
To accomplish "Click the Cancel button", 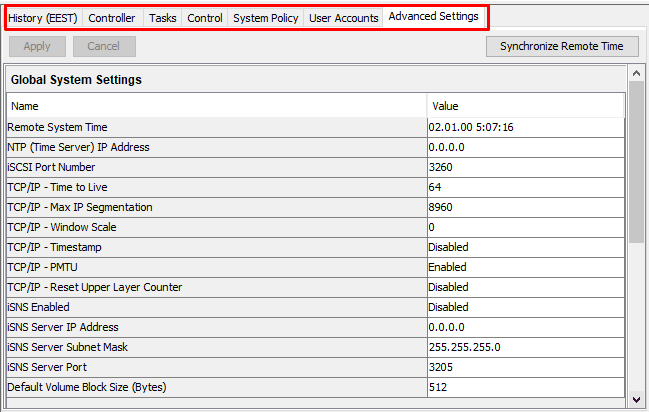I will [104, 46].
